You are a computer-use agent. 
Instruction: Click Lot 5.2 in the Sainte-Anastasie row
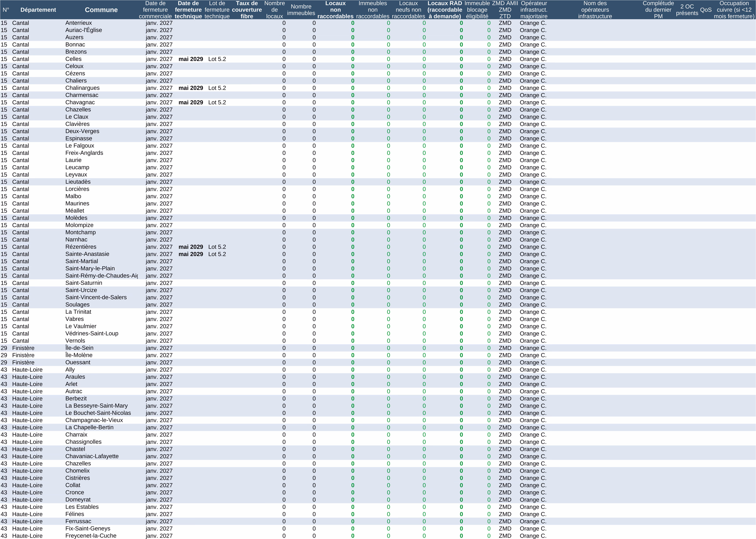(x=217, y=254)
